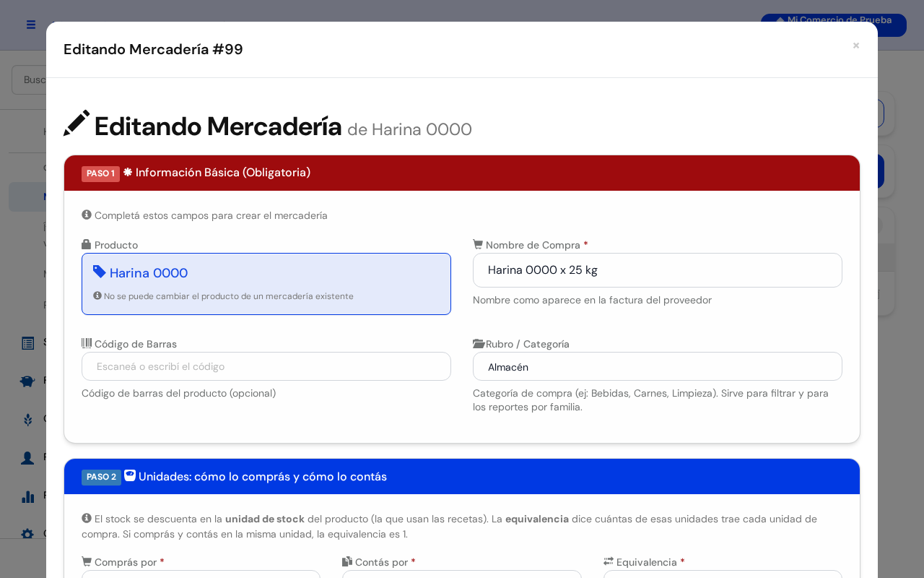Click 'Código de barras del producto (opcional)' hint
Viewport: 924px width, 578px height.
click(x=178, y=393)
